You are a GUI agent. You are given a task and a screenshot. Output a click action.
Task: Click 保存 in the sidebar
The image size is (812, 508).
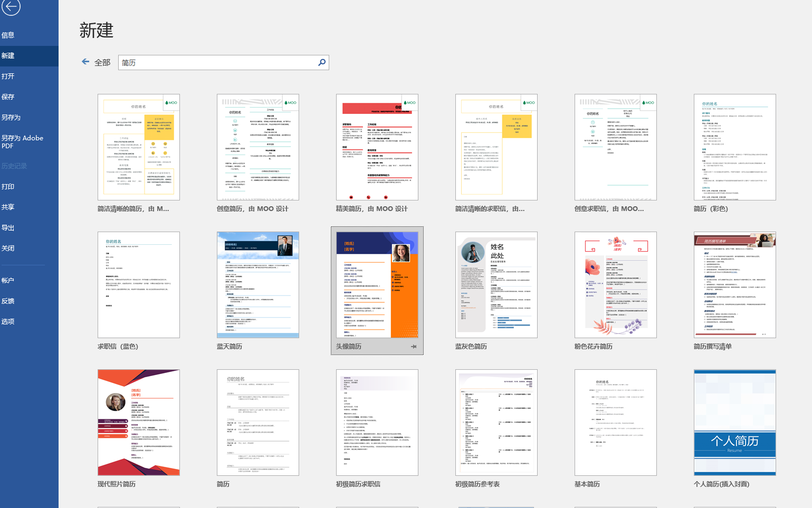[x=29, y=97]
